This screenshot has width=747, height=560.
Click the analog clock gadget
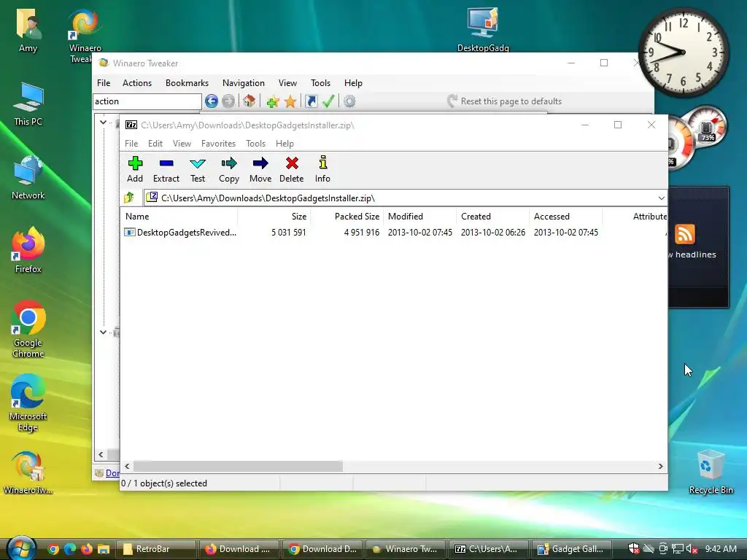(x=683, y=52)
